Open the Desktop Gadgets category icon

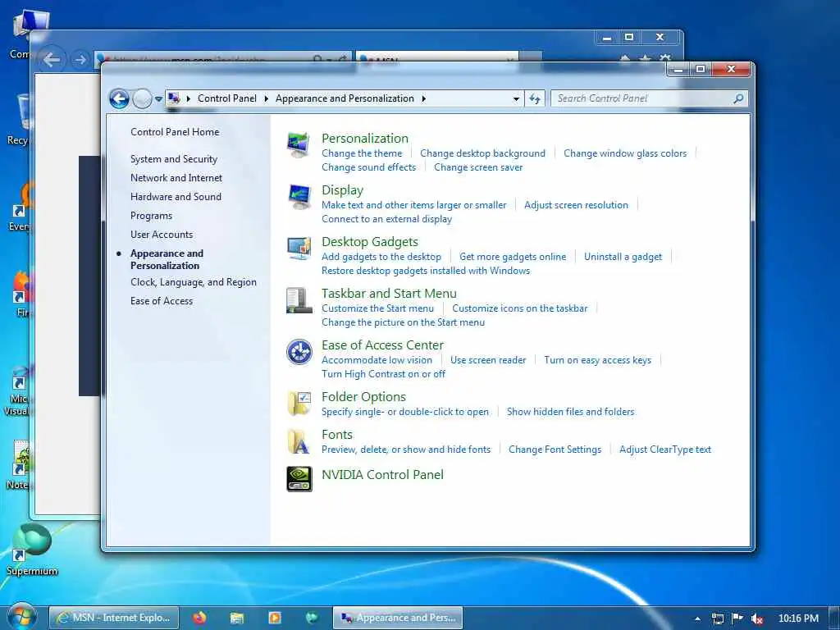[x=299, y=249]
